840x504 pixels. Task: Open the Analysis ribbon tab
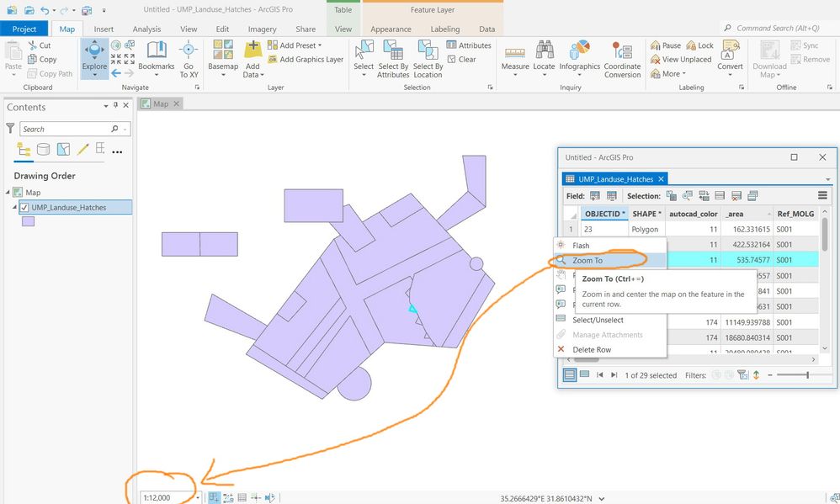[x=146, y=29]
